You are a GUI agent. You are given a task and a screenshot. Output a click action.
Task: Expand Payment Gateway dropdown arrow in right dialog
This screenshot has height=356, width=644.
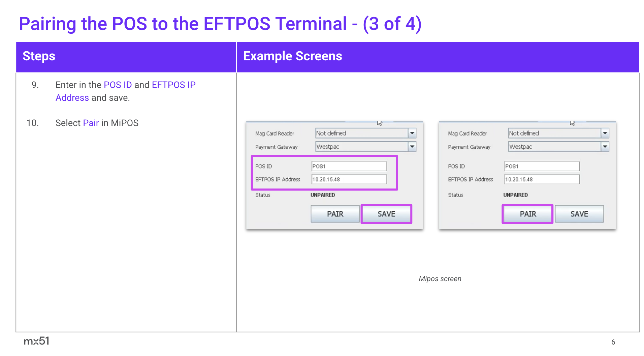(x=605, y=147)
